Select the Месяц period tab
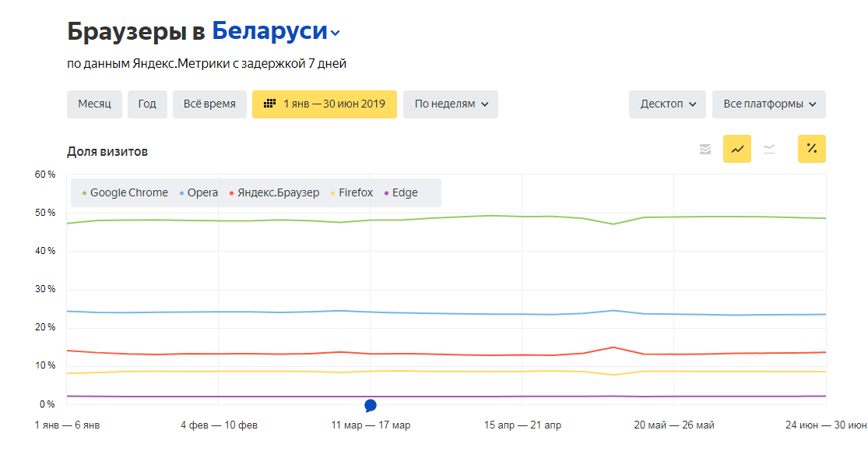 point(94,104)
